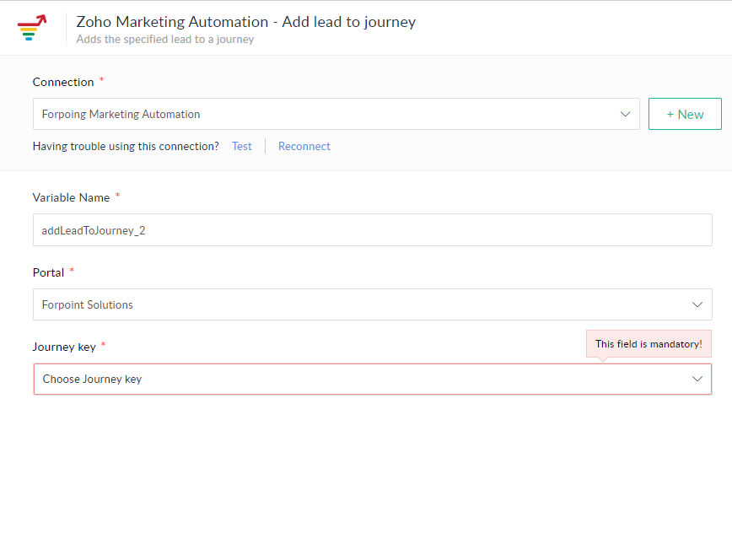The width and height of the screenshot is (732, 560).
Task: Click the Journey key label
Action: click(64, 347)
